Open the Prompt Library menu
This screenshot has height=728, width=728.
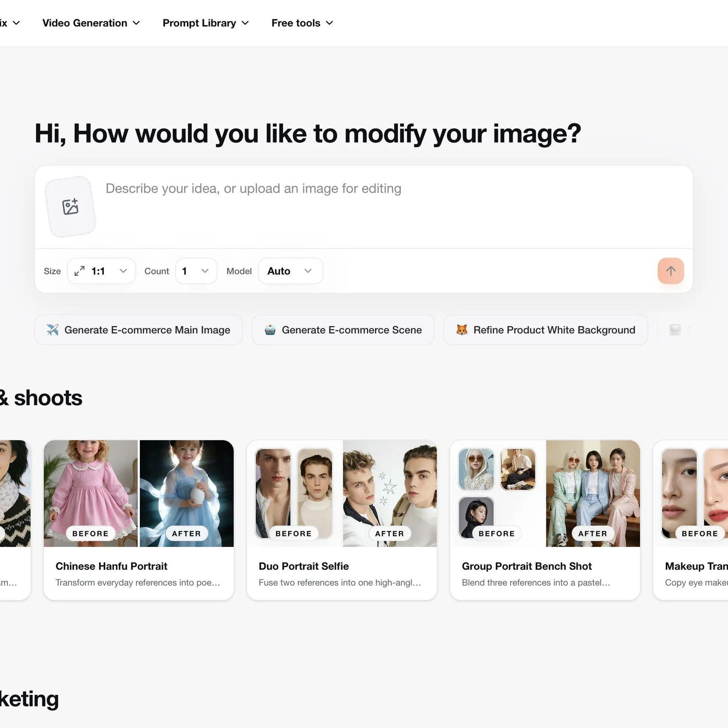pos(206,23)
